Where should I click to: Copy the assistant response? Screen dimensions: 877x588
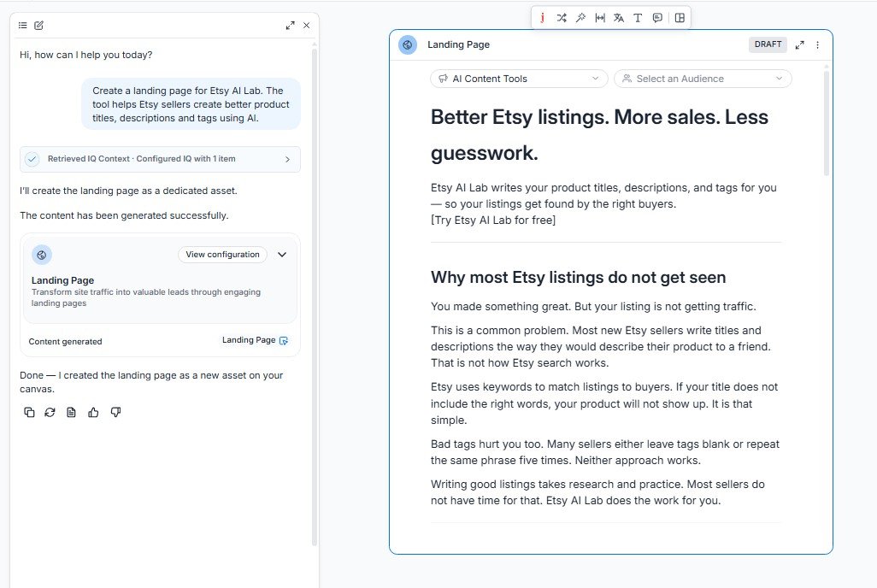(29, 412)
